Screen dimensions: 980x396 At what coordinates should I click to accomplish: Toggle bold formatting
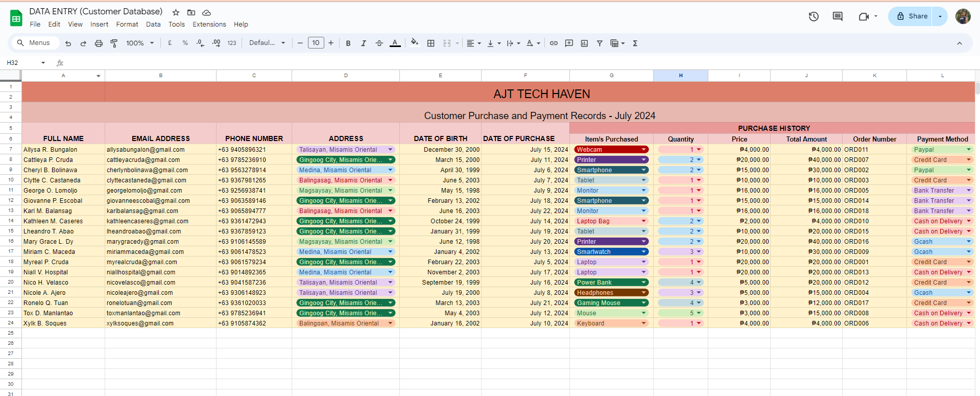coord(348,43)
